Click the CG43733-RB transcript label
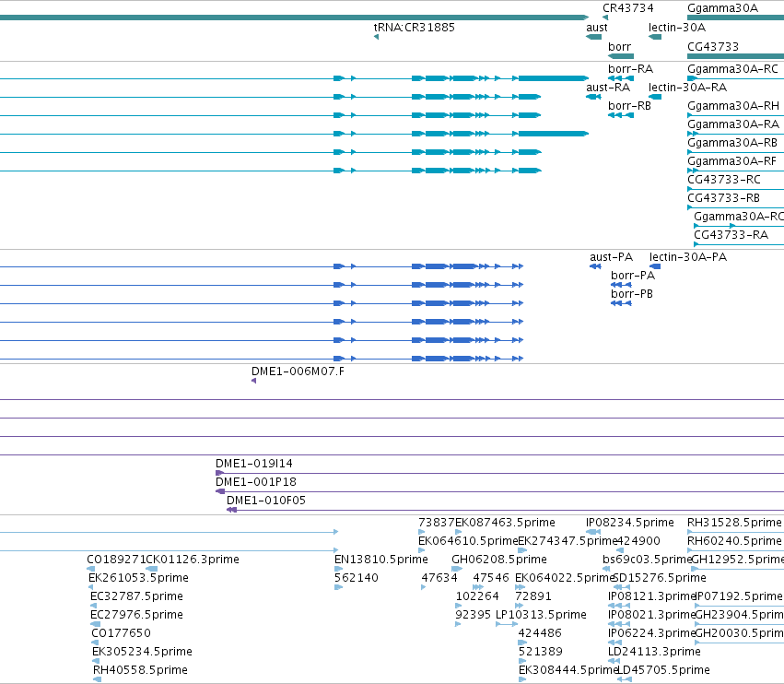This screenshot has height=684, width=784. pos(723,198)
